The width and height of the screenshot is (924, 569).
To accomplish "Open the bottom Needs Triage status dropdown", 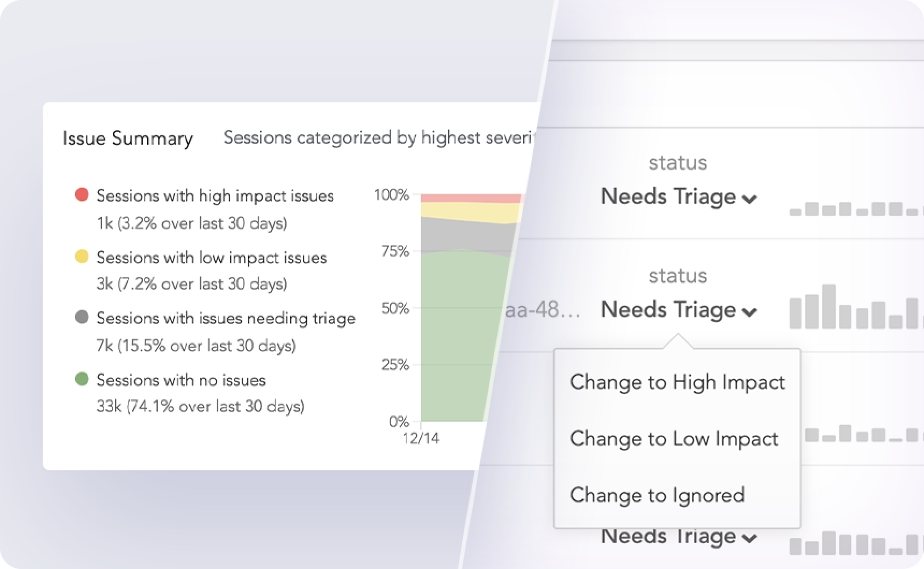I will pos(678,537).
